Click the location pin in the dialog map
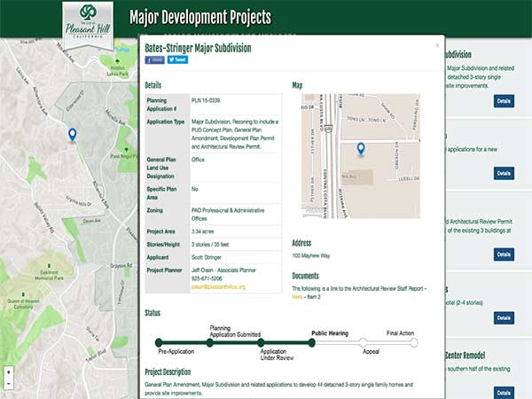Image resolution: width=532 pixels, height=399 pixels. [x=360, y=149]
